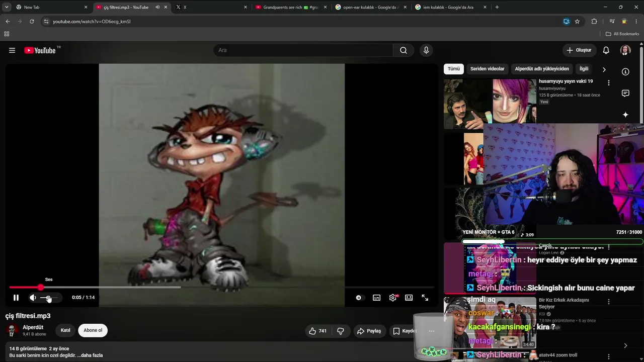Start voice search with the microphone
The height and width of the screenshot is (362, 644).
pos(426,50)
